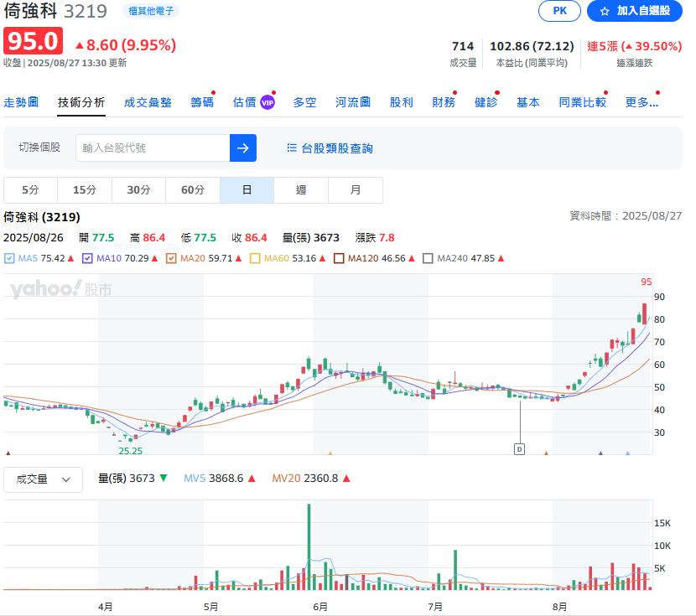Click the list icon beside 台股類股查詢
The height and width of the screenshot is (616, 696).
pos(292,148)
